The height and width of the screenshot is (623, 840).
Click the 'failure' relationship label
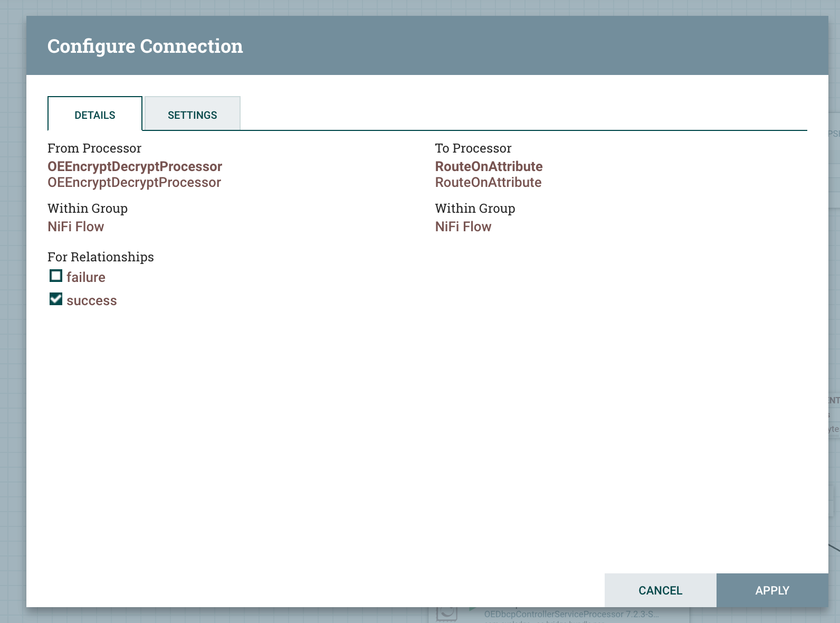85,277
